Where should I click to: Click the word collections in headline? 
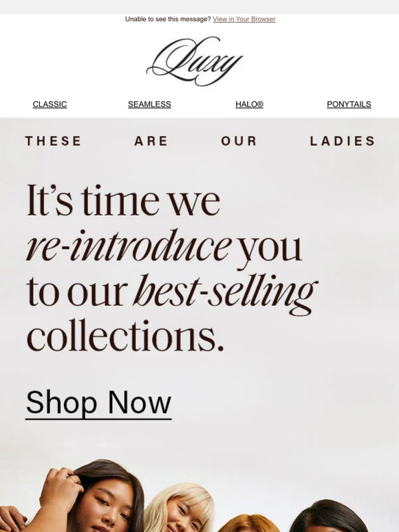(125, 336)
